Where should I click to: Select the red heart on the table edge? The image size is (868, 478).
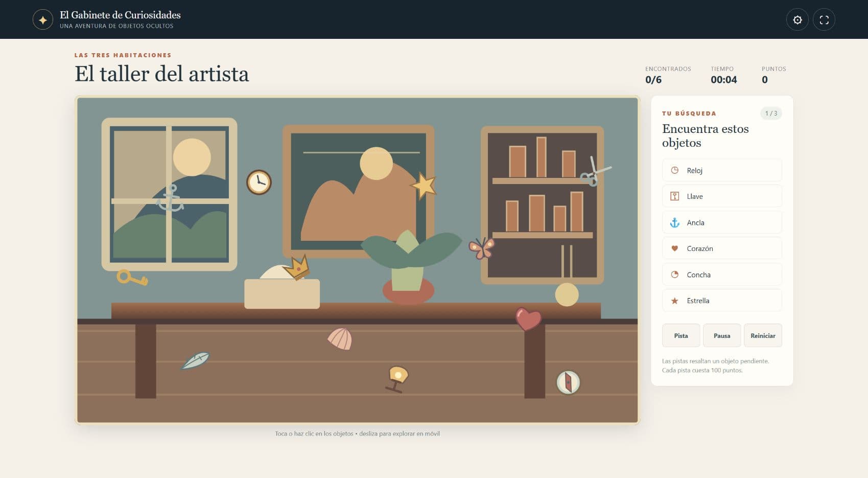coord(528,319)
